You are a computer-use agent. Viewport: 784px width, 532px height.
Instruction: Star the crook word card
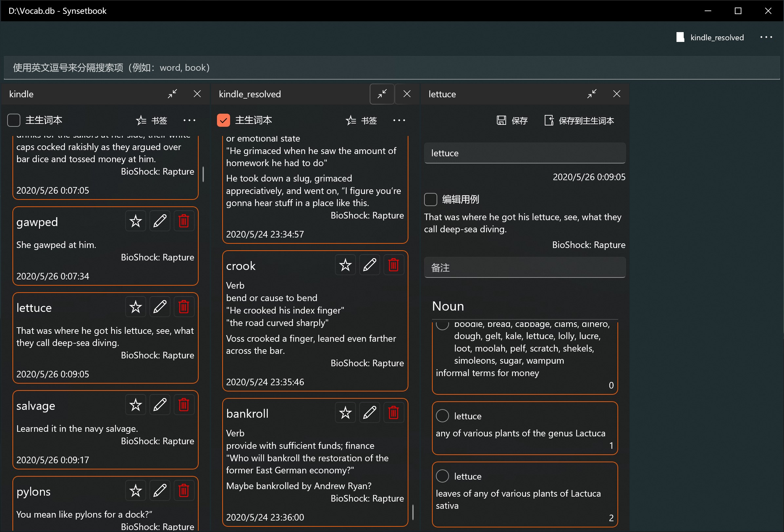click(x=345, y=265)
